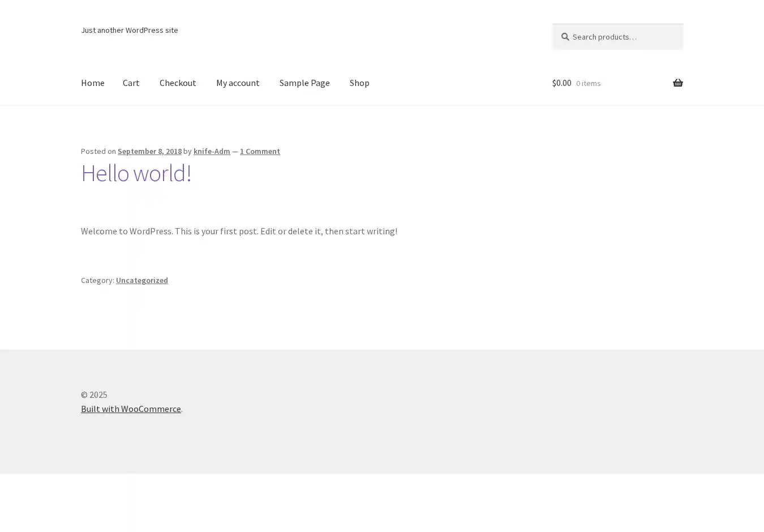Image resolution: width=764 pixels, height=532 pixels.
Task: Follow the Built with WooCommerce link
Action: click(x=131, y=409)
